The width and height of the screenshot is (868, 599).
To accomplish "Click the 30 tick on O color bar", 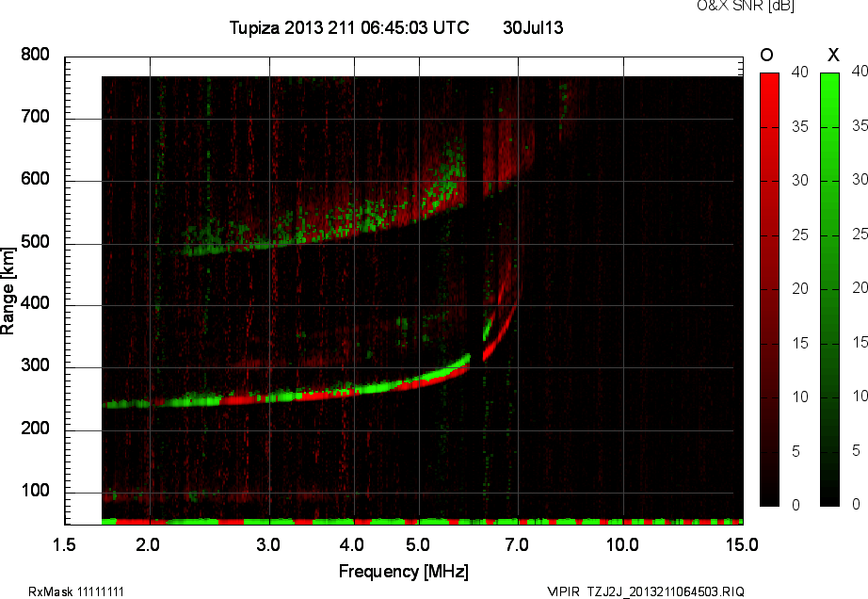I will (x=800, y=181).
